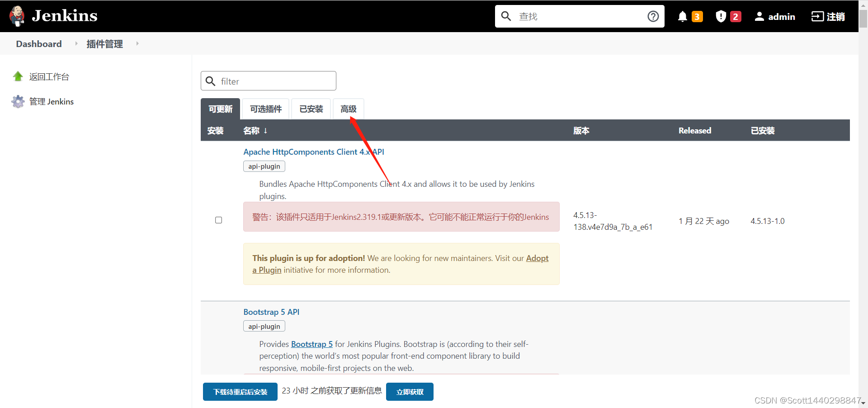Click the orange notification count badge 3
The width and height of the screenshot is (868, 408).
pyautogui.click(x=697, y=17)
